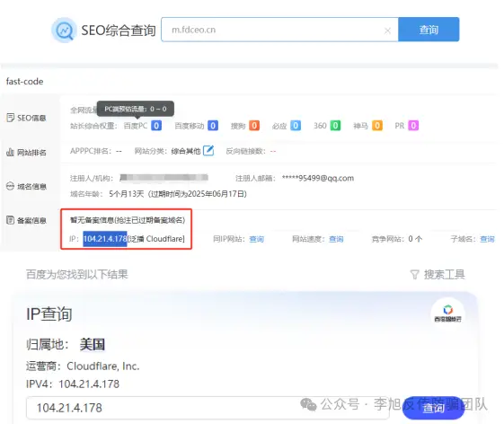
Task: Open the 搜索工具 filter option
Action: pos(438,275)
